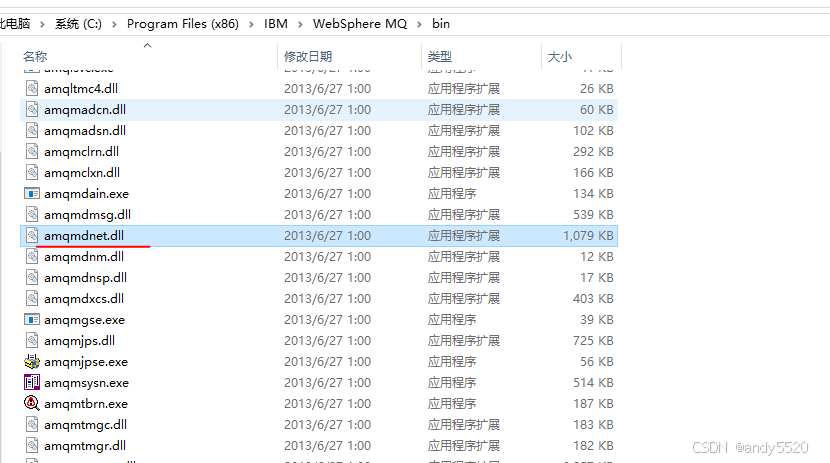
Task: Select the file name amqmtmgc.dll
Action: pyautogui.click(x=86, y=424)
